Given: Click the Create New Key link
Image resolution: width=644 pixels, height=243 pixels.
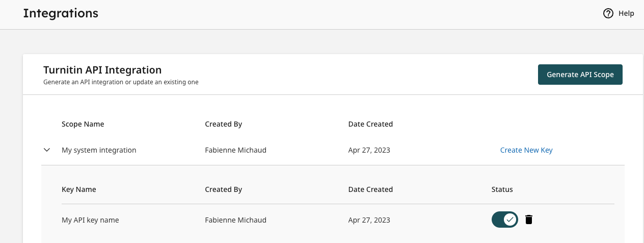Looking at the screenshot, I should [x=526, y=150].
